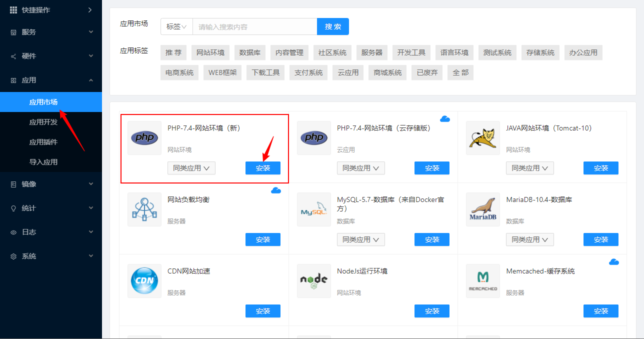Install NodeJs运行环境
This screenshot has width=644, height=339.
pos(432,311)
